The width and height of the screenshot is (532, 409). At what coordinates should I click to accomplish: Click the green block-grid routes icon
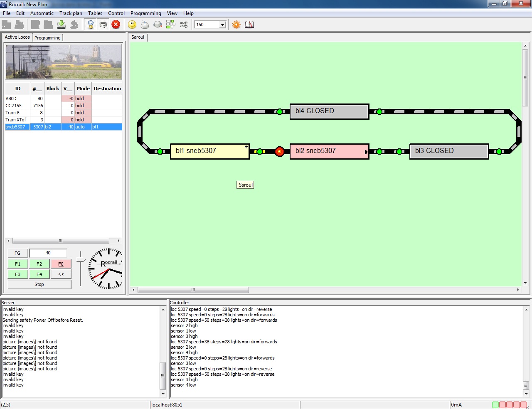coord(171,25)
